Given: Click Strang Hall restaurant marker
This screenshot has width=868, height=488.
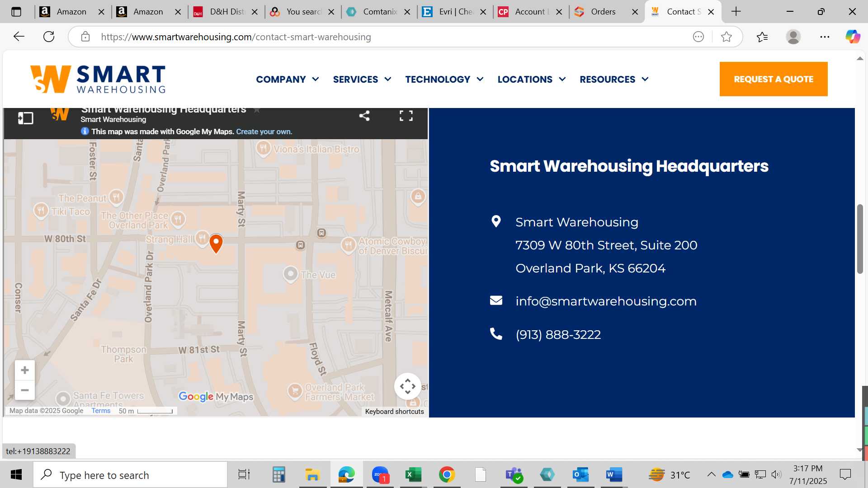Looking at the screenshot, I should coord(202,238).
